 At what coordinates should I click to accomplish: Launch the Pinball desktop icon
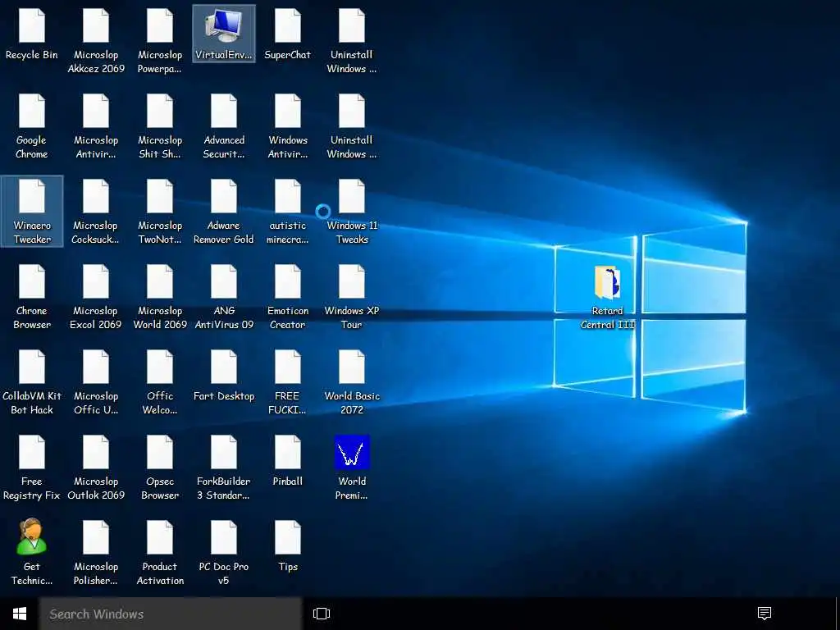pos(288,460)
